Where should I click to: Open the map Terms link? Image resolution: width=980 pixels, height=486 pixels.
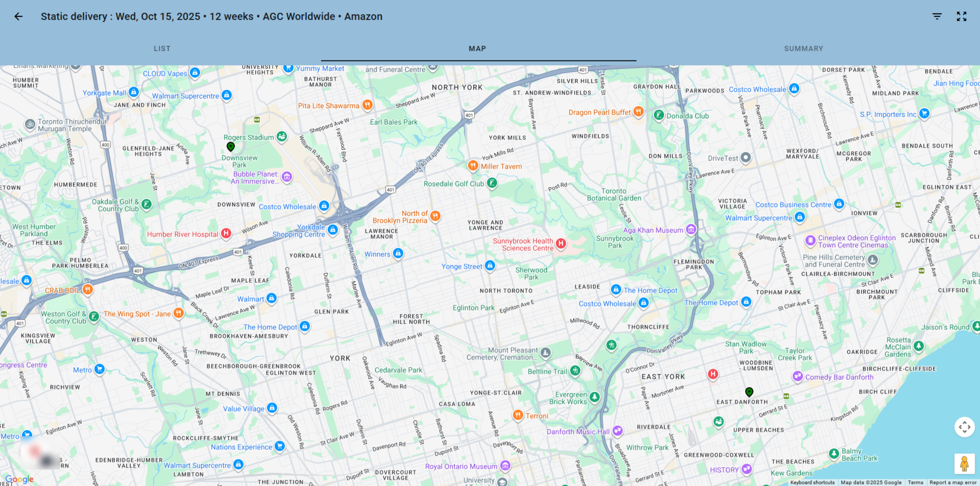915,482
